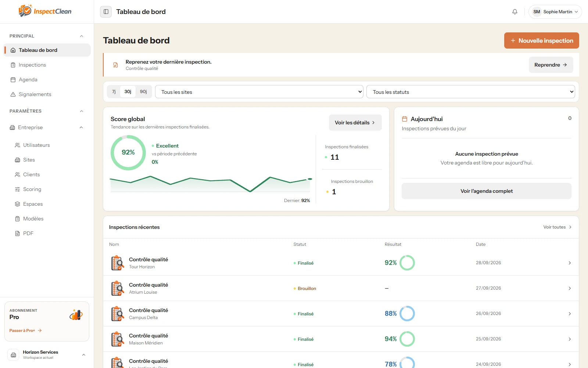This screenshot has height=368, width=588.
Task: Collapse the Entreprise submenu
Action: coord(81,127)
